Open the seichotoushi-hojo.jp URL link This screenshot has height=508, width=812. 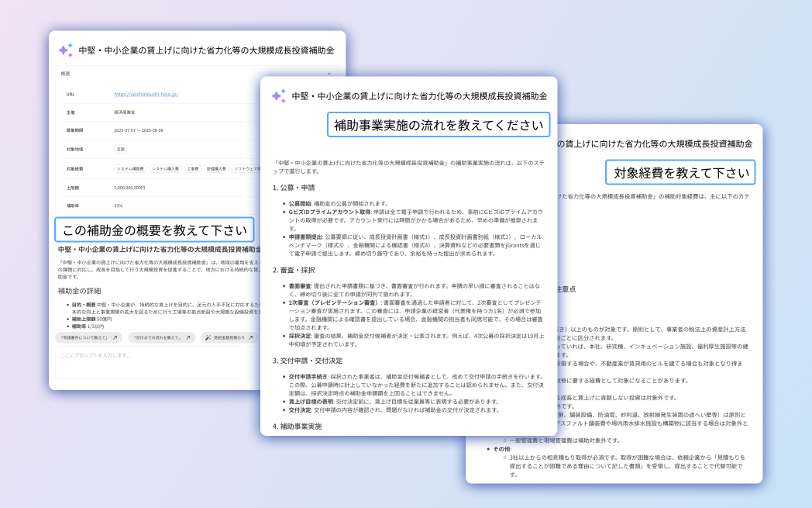146,95
